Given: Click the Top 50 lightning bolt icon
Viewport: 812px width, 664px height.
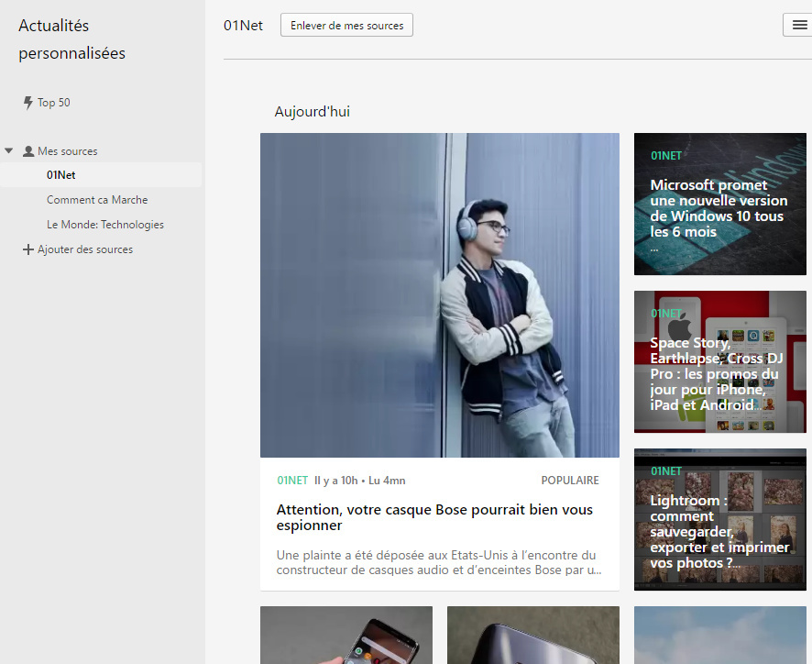Looking at the screenshot, I should point(27,103).
